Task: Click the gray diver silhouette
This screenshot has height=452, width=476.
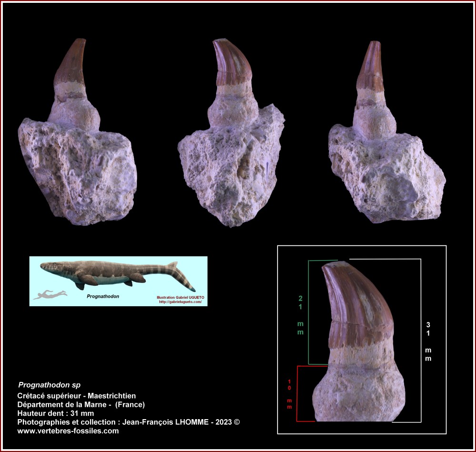Action: click(50, 295)
